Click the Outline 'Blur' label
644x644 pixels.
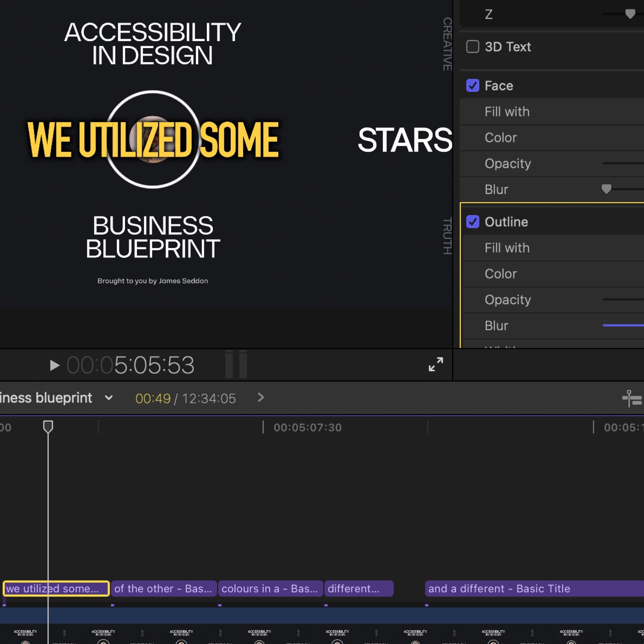[496, 326]
